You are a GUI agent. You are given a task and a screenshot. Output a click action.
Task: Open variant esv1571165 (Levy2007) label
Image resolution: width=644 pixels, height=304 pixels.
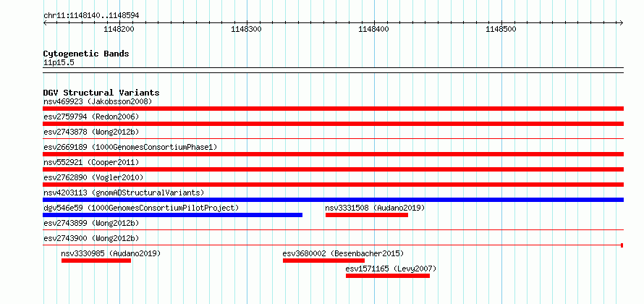pyautogui.click(x=391, y=269)
